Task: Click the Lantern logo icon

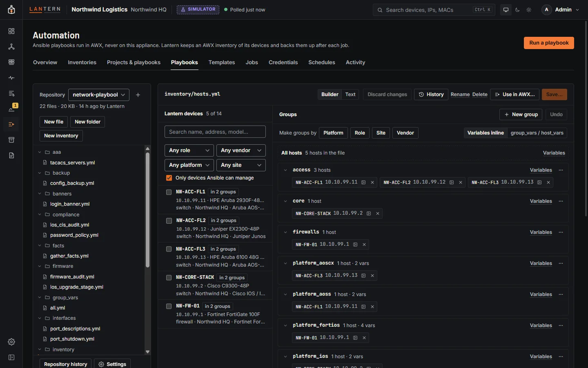Action: pyautogui.click(x=11, y=10)
